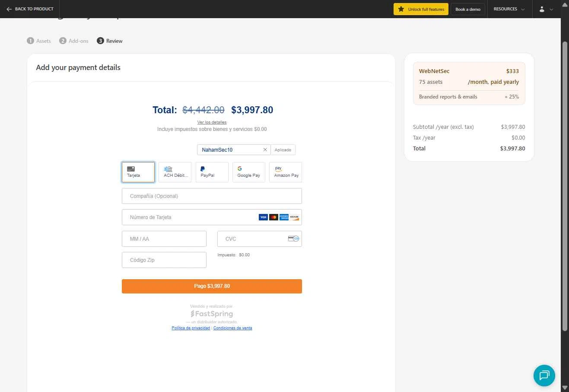Click the Compañía (Opcional) field
This screenshot has width=569, height=392.
coord(212,196)
